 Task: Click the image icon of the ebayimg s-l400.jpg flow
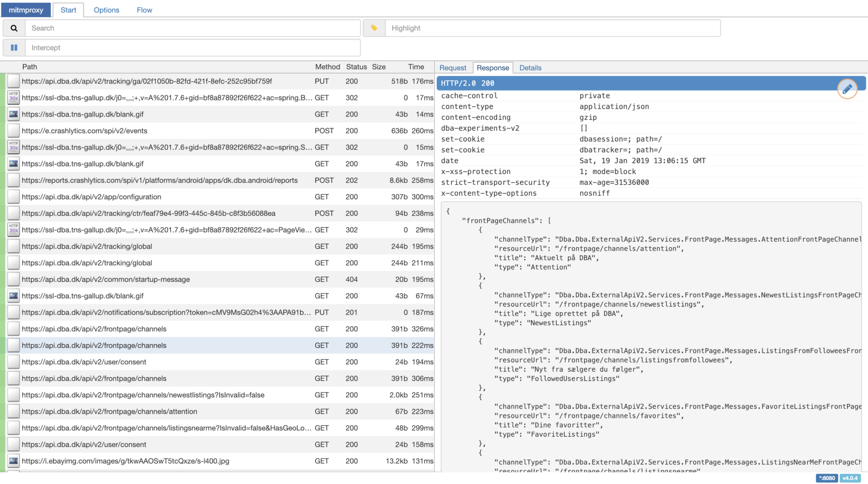click(14, 461)
